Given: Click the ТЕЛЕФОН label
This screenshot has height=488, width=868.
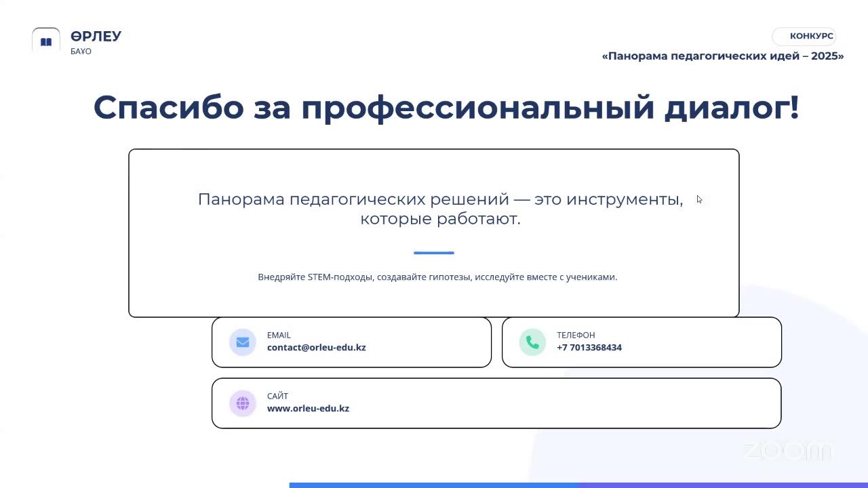Looking at the screenshot, I should click(576, 335).
